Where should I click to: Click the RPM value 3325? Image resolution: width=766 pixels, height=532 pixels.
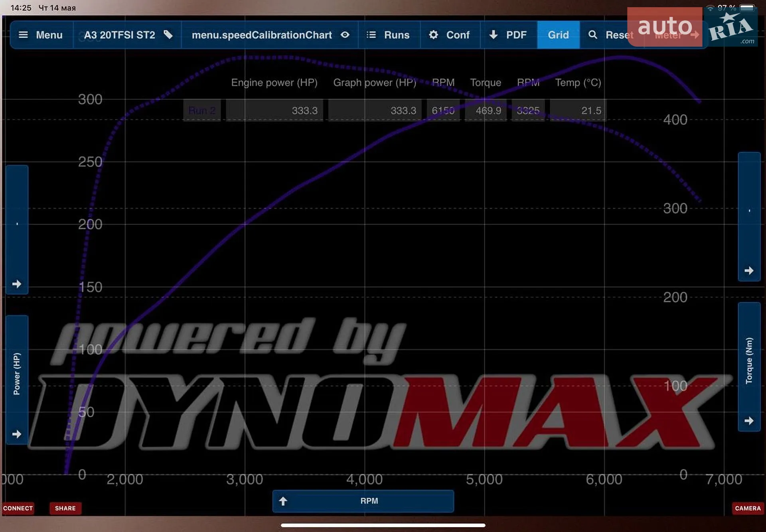528,110
